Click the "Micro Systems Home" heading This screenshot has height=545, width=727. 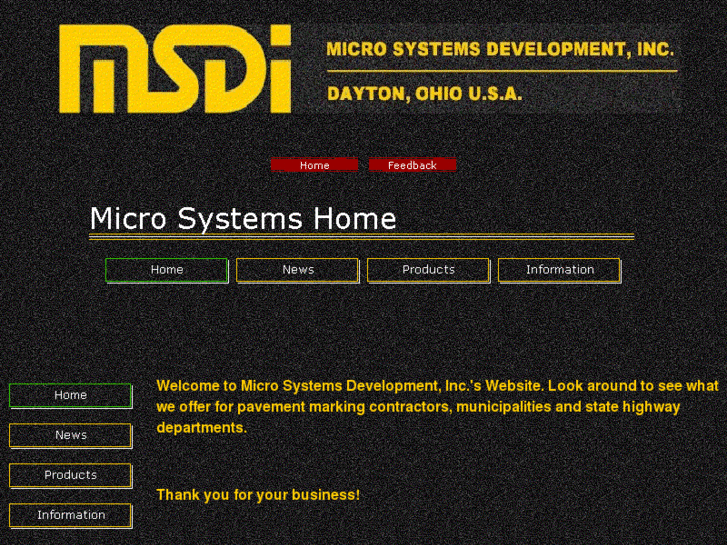(243, 218)
